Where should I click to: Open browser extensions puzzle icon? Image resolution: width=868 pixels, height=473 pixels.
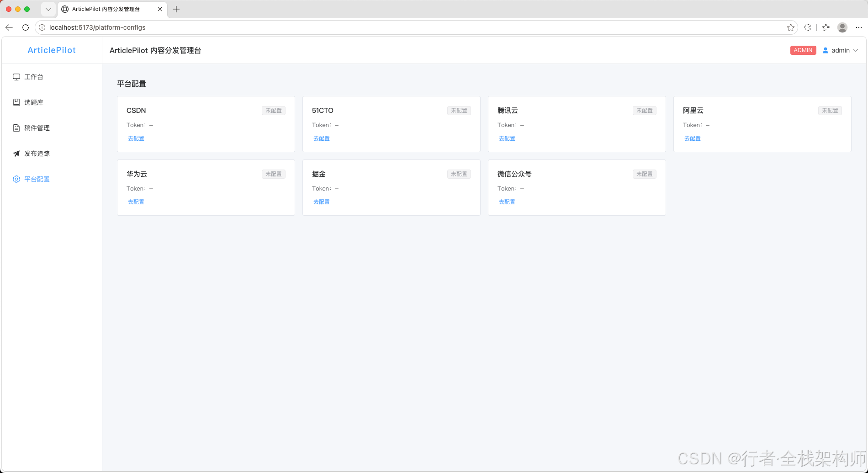tap(808, 27)
